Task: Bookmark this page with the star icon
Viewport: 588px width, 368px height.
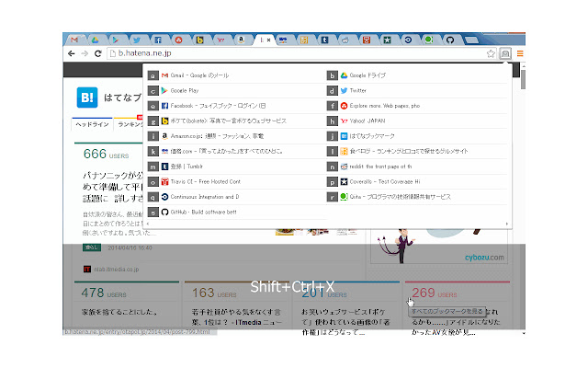Action: click(x=491, y=53)
